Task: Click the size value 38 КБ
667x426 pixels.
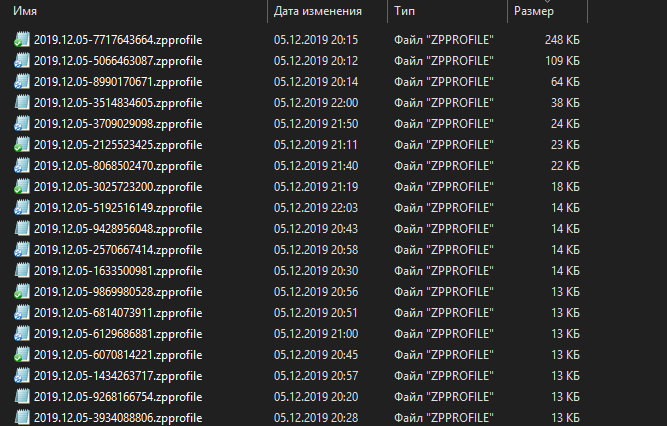Action: point(565,103)
